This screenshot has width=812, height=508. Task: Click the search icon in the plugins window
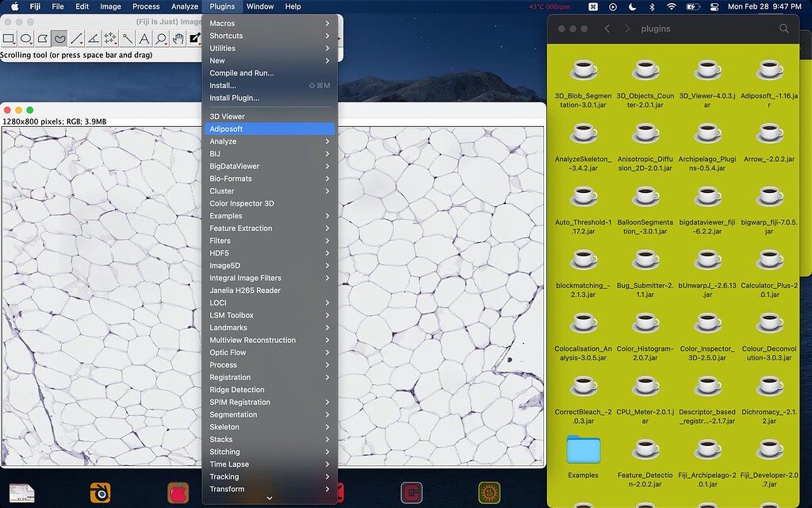(784, 29)
